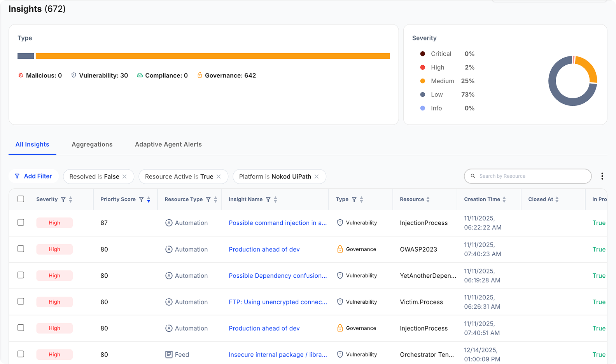Open the Adaptive Agent Alerts tab
Viewport: 616px width, 364px height.
168,144
